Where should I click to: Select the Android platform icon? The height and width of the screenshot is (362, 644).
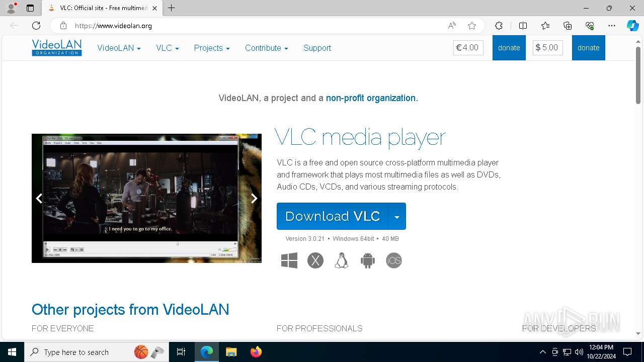[x=368, y=260]
